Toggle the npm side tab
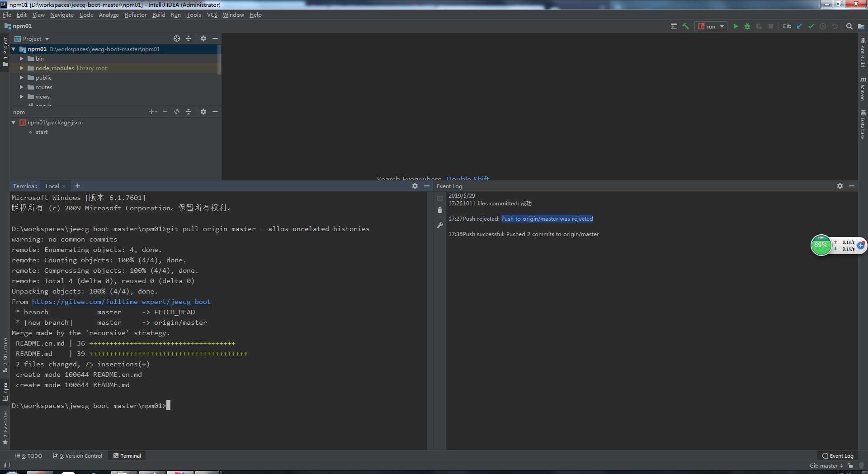Viewport: 868px width, 474px height. (x=5, y=392)
